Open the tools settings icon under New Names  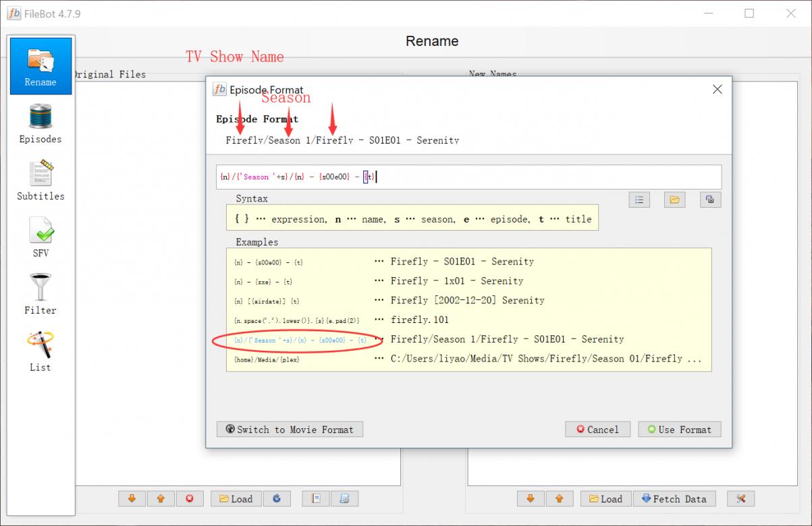click(x=740, y=499)
